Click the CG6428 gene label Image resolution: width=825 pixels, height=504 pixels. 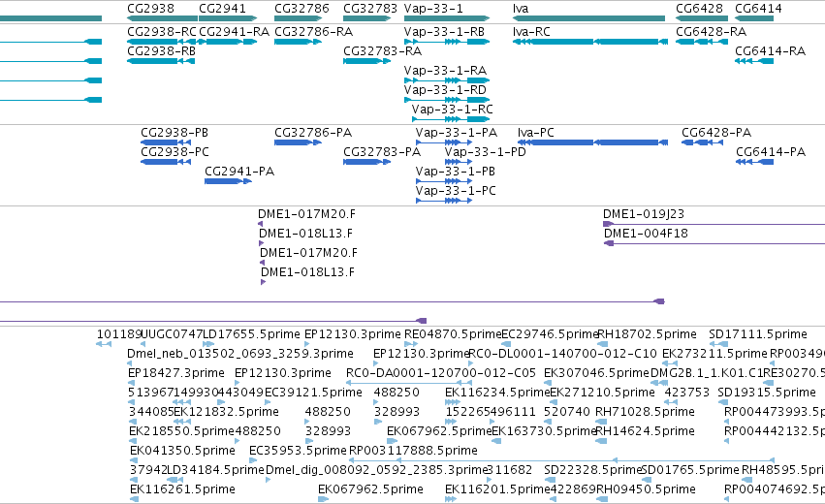click(699, 9)
